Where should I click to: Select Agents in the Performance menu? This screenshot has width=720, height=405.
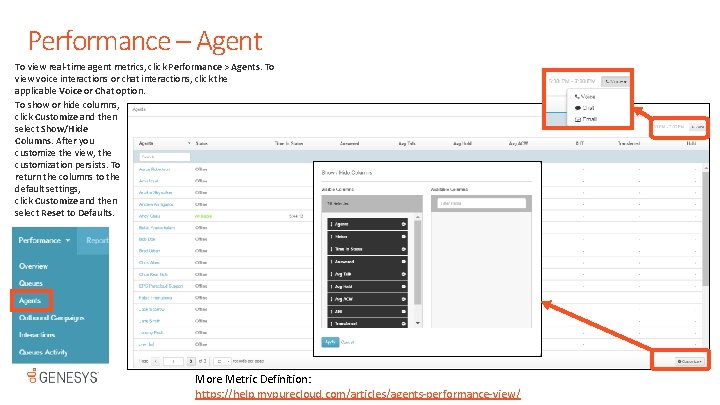click(x=30, y=300)
